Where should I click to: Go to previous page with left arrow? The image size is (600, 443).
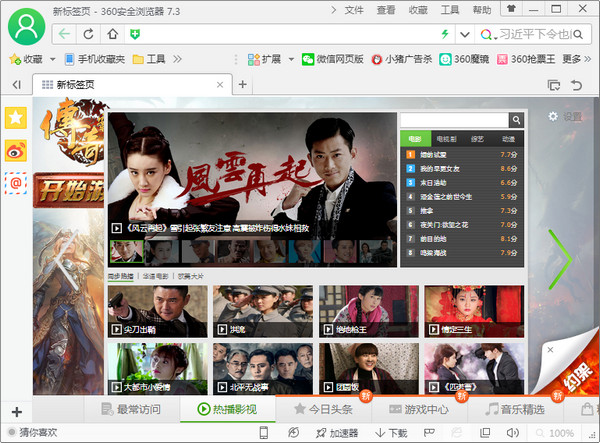tap(67, 259)
